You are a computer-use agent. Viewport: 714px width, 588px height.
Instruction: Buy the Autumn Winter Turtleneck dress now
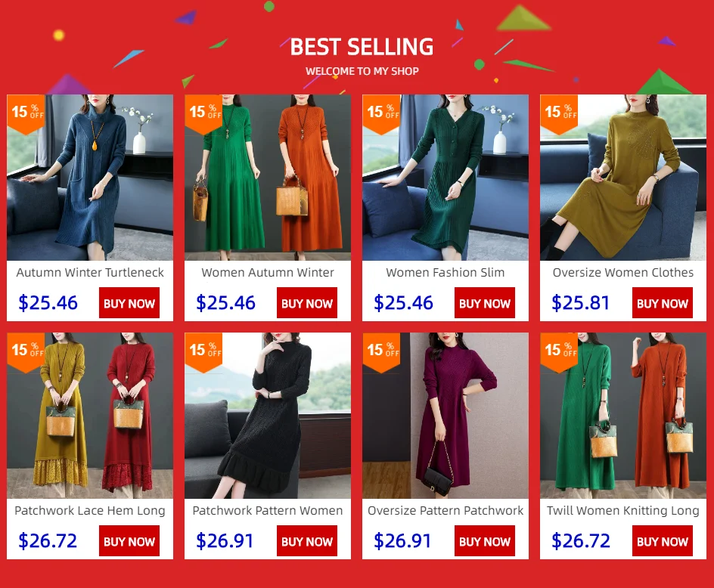[129, 303]
